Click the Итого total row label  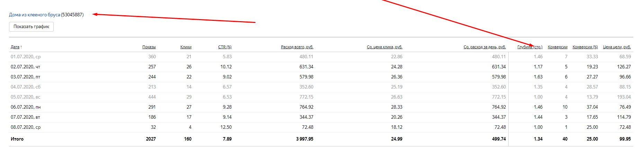tap(17, 139)
